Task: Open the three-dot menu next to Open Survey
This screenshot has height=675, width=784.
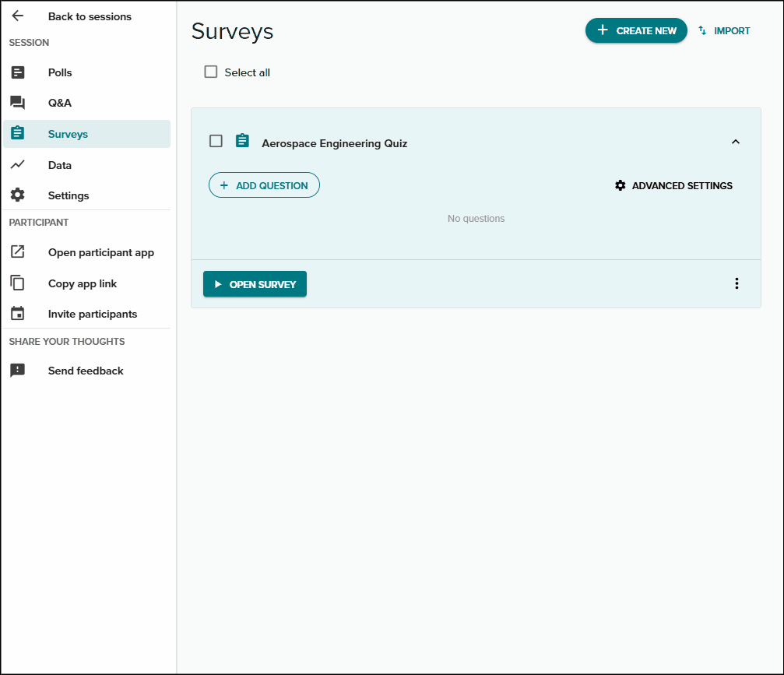Action: click(x=737, y=283)
